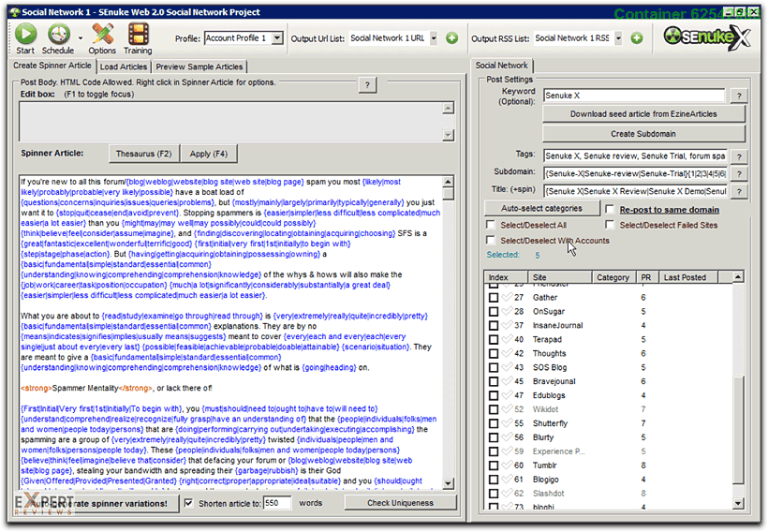The image size is (768, 532).
Task: Click the checkmark icon for Shutterfly row
Action: coord(507,422)
